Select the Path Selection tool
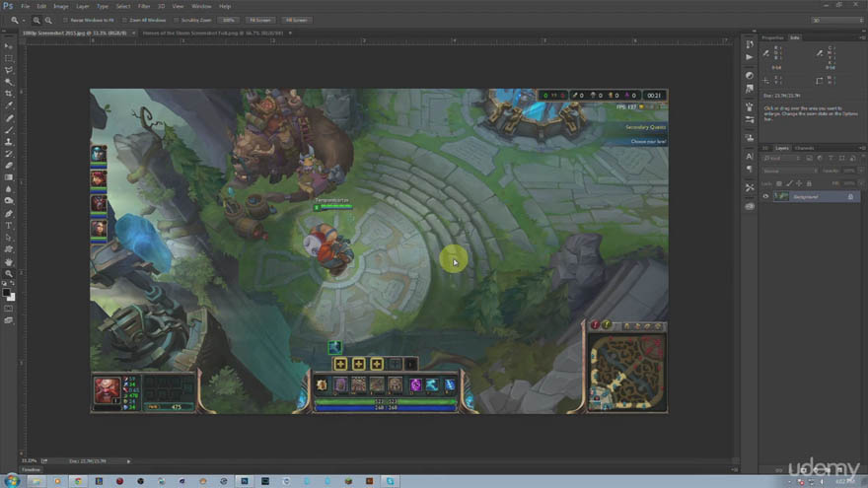Screen dimensions: 868x488 (x=8, y=238)
